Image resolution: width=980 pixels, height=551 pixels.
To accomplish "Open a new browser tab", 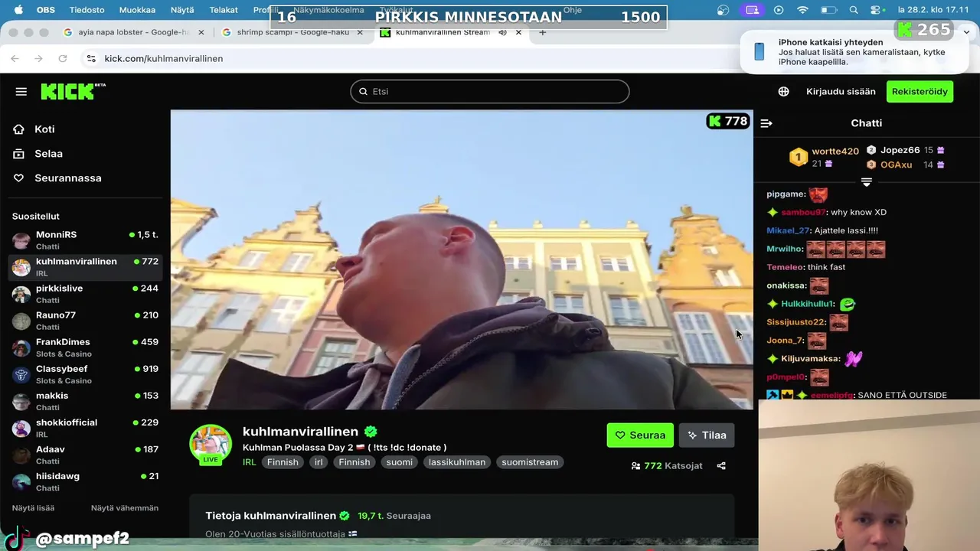I will click(543, 32).
